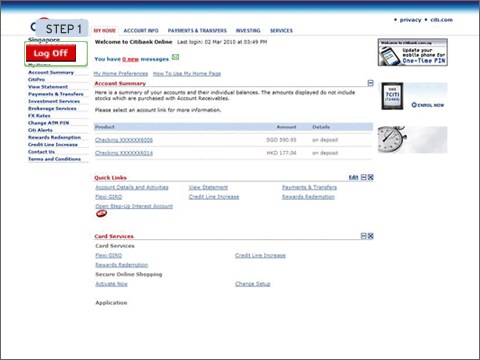Open Rewards Redemption in the sidebar
480x360 pixels.
54,137
